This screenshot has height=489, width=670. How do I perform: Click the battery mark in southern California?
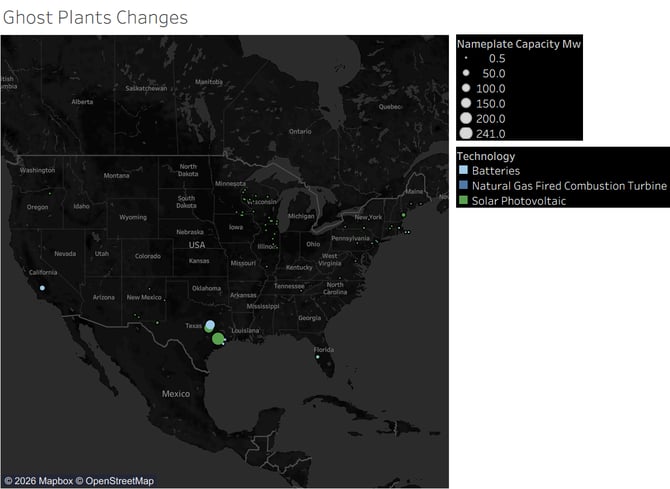point(42,288)
